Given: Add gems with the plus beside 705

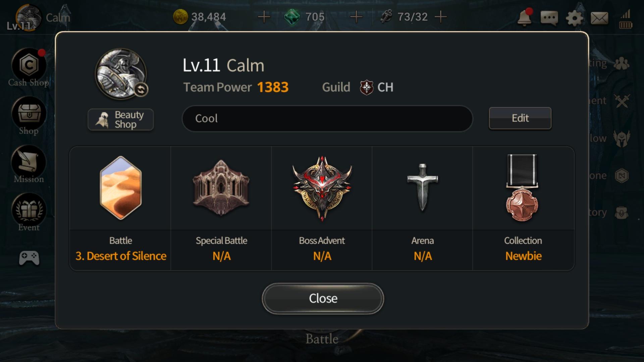Looking at the screenshot, I should (x=356, y=16).
